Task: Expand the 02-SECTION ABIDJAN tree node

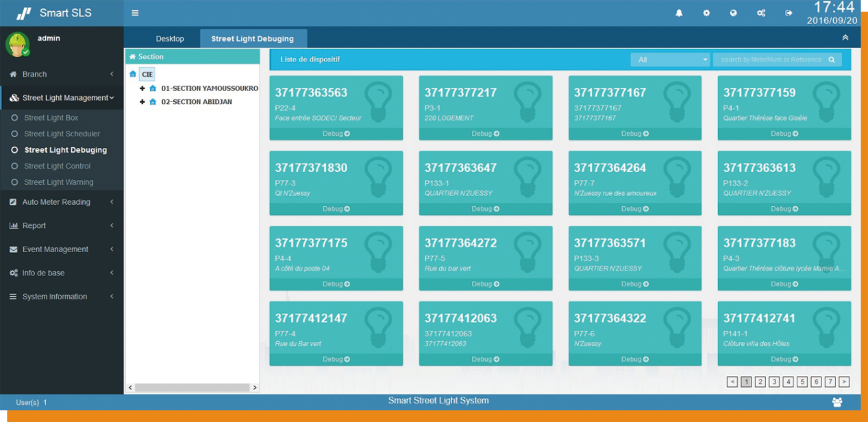Action: point(142,102)
